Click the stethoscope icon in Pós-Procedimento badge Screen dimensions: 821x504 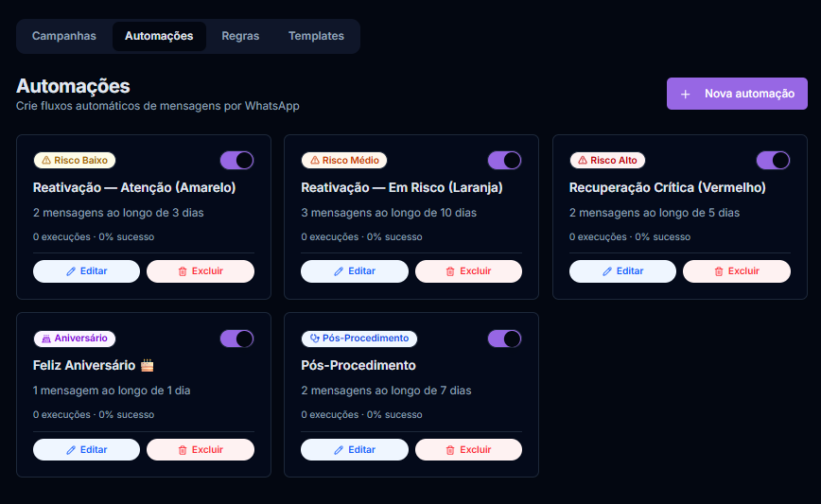[x=315, y=339]
